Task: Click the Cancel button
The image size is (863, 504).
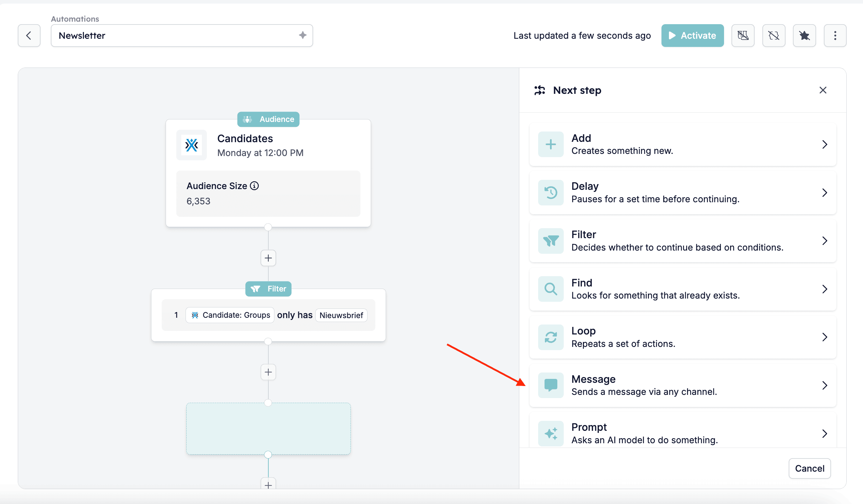Action: (x=810, y=468)
